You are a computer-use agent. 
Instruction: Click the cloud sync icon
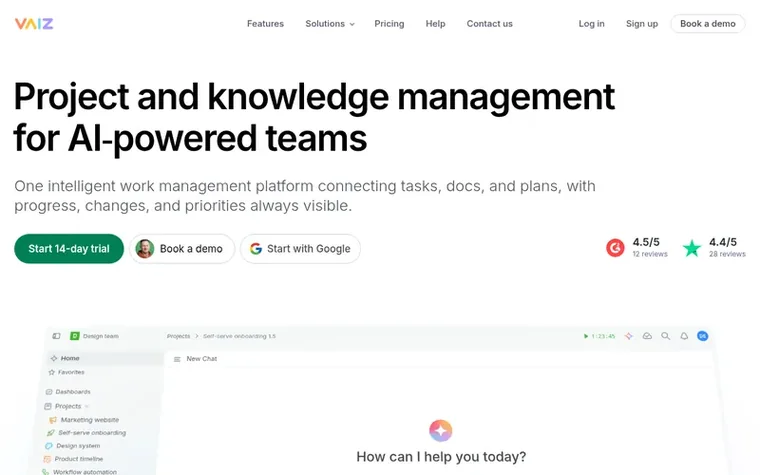647,336
